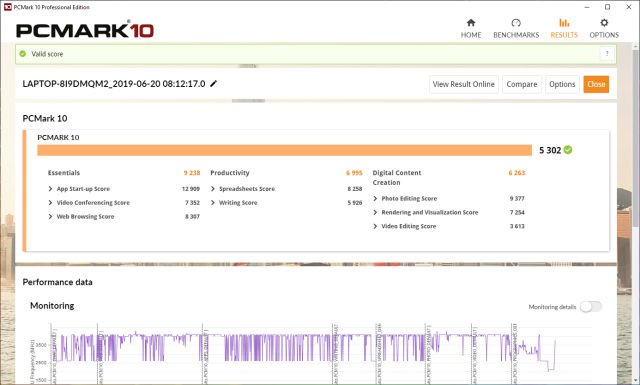640x385 pixels.
Task: Click the result name LAPTOP-8I9DMQM2 text
Action: tap(114, 84)
